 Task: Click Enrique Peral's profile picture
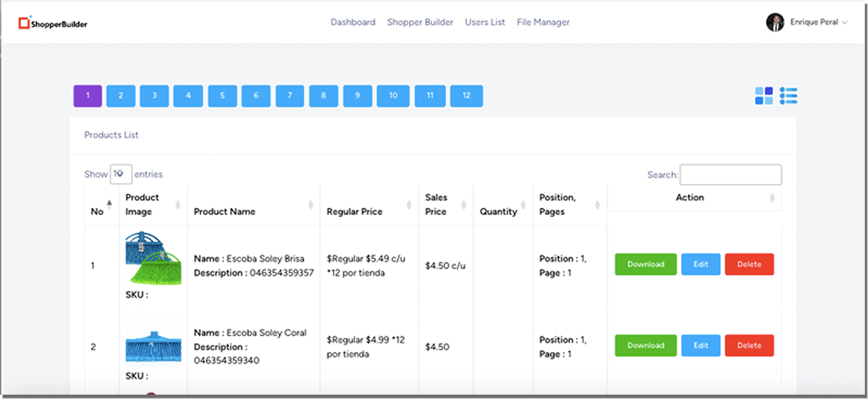tap(774, 22)
